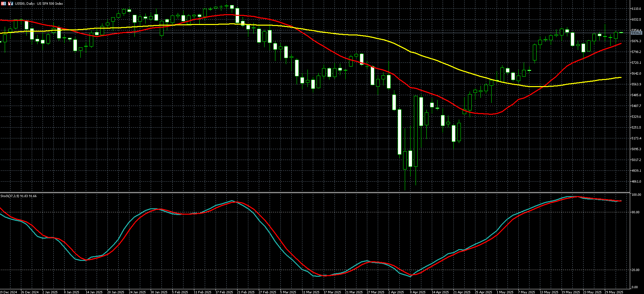This screenshot has height=294, width=644.
Task: Click the 4861.0 price scale label
Action: click(x=636, y=182)
